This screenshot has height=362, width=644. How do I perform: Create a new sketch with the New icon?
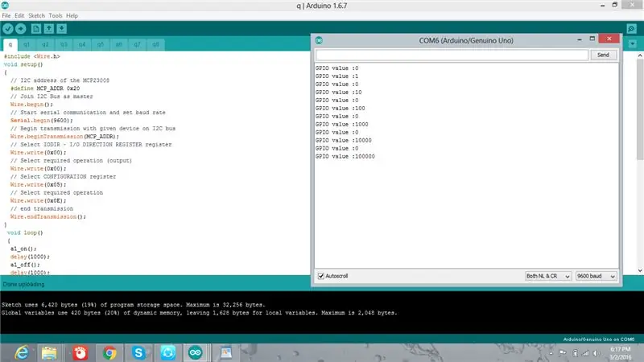(x=36, y=29)
